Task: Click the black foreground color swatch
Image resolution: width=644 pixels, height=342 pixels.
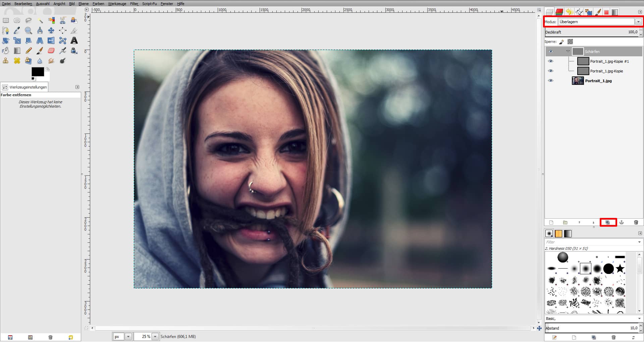Action: pyautogui.click(x=38, y=72)
